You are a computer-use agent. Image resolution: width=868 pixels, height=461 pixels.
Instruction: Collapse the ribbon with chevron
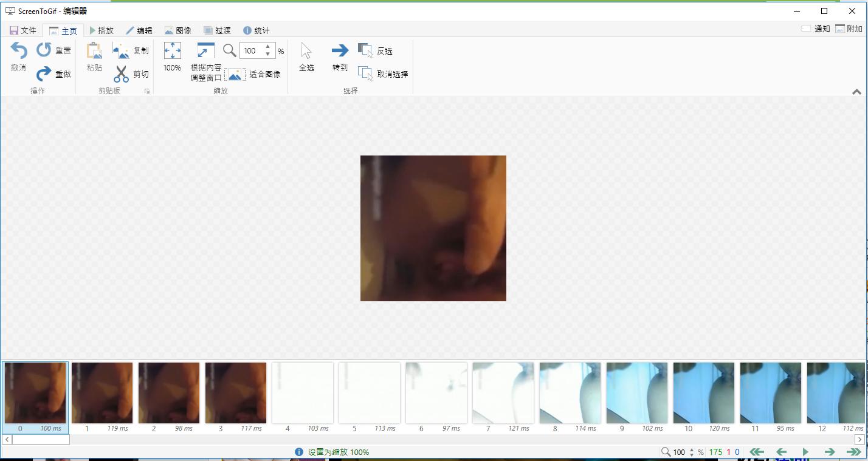(x=856, y=92)
